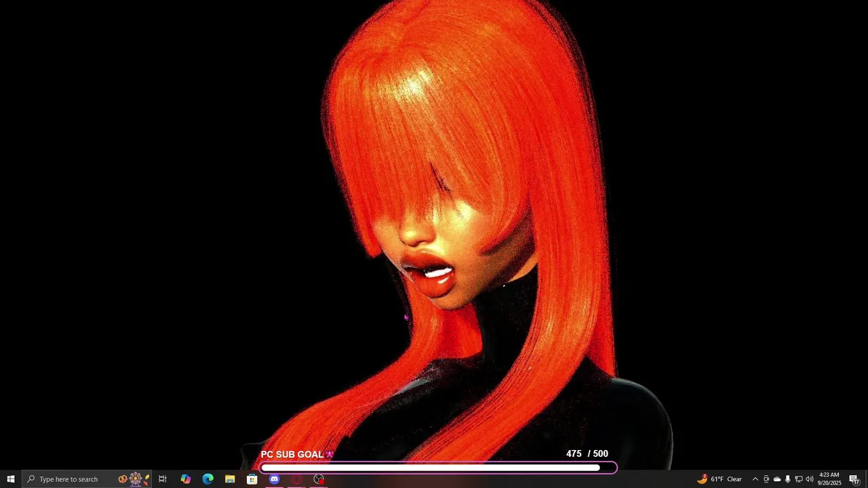Screen dimensions: 868x488
Task: Click the microphone tray icon
Action: (788, 479)
